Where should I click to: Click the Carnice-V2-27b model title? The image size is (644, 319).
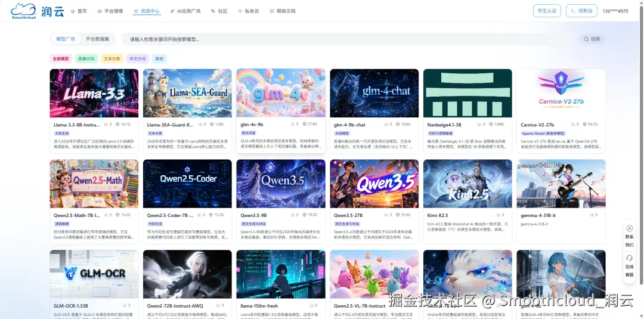pyautogui.click(x=537, y=125)
